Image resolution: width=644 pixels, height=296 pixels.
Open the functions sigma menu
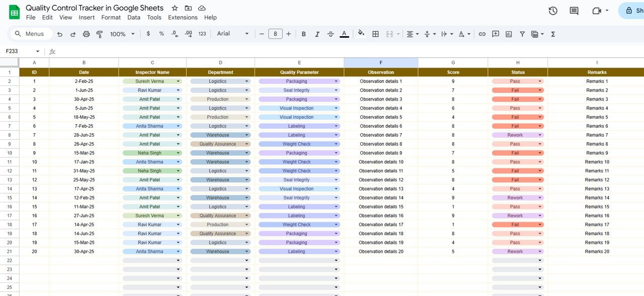pos(553,34)
